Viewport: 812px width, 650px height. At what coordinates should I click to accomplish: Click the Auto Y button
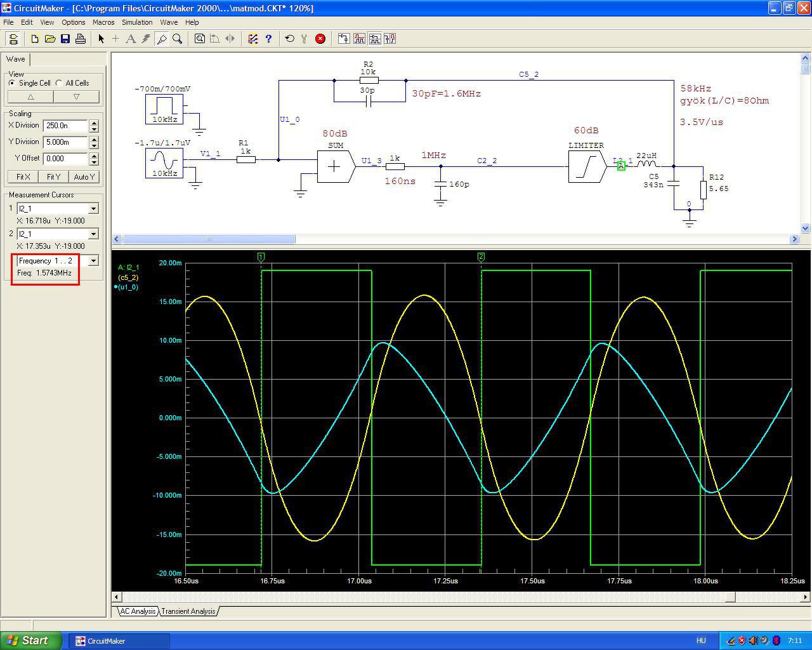(84, 177)
